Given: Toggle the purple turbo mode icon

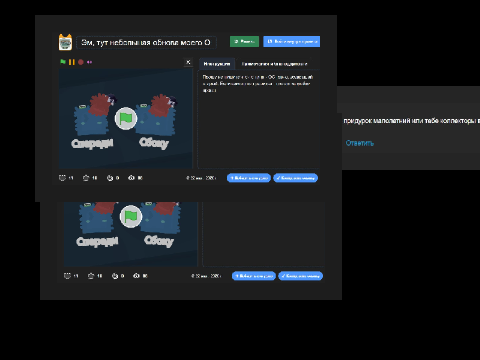Looking at the screenshot, I should (x=89, y=62).
